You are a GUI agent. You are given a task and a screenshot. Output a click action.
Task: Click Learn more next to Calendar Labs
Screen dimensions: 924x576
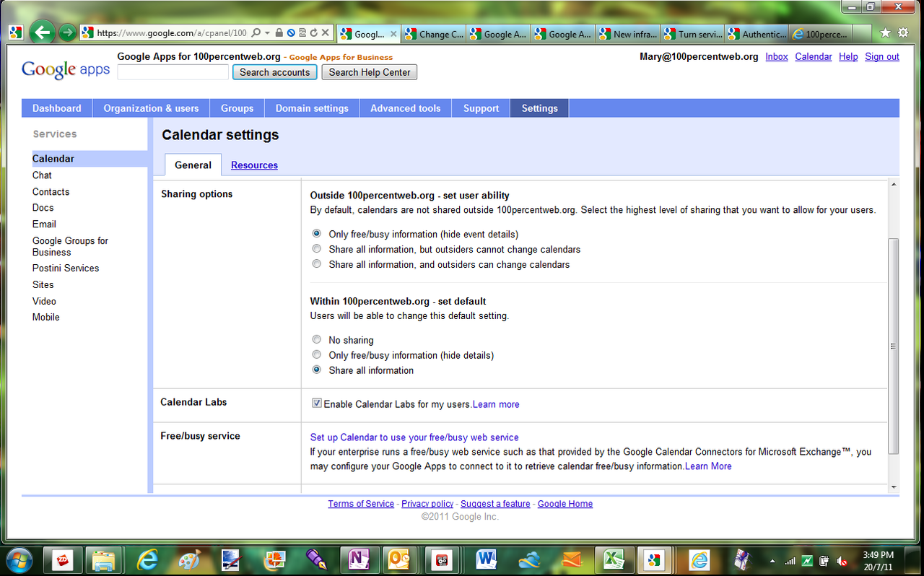pos(496,404)
